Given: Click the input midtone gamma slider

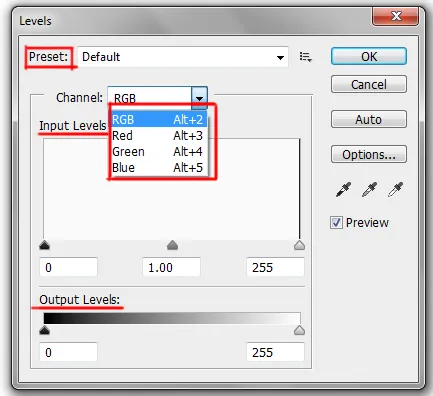Looking at the screenshot, I should tap(172, 245).
